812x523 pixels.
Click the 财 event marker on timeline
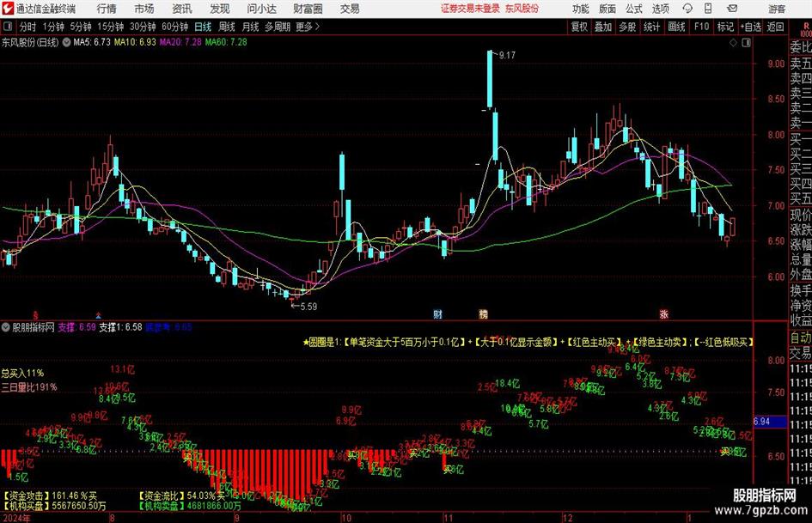pyautogui.click(x=437, y=313)
